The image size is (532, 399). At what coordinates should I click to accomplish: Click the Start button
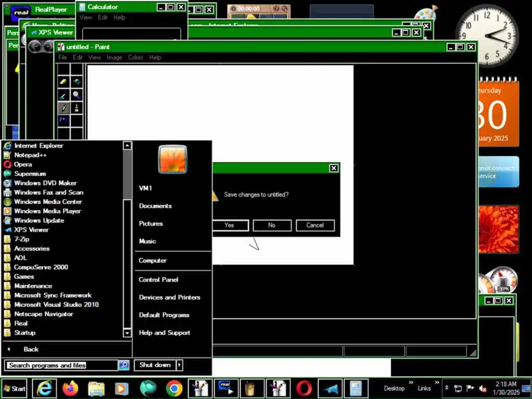coord(14,389)
